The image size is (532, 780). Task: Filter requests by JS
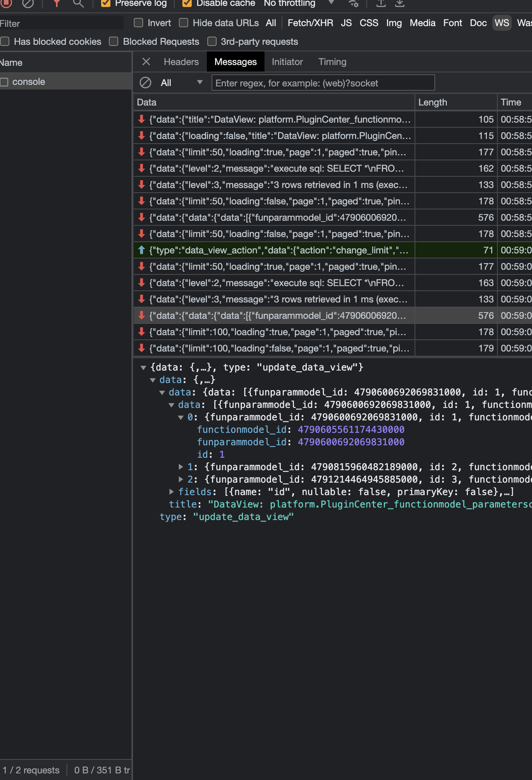tap(346, 23)
